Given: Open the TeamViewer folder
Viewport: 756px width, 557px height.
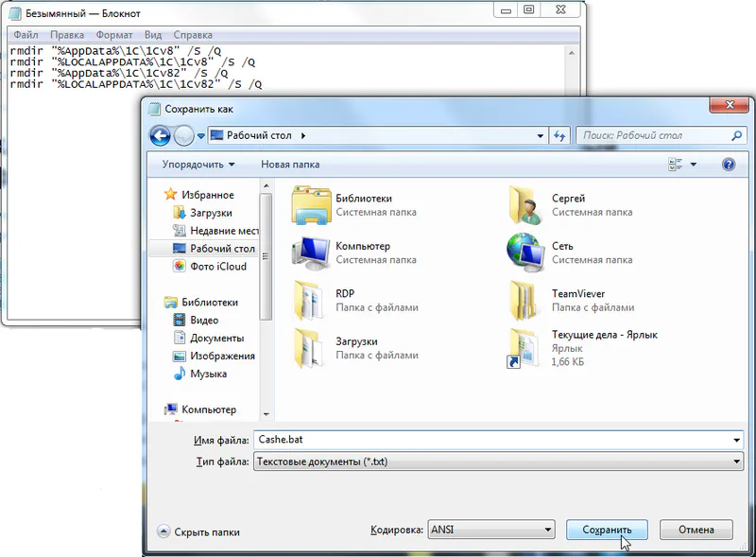Looking at the screenshot, I should pyautogui.click(x=525, y=300).
